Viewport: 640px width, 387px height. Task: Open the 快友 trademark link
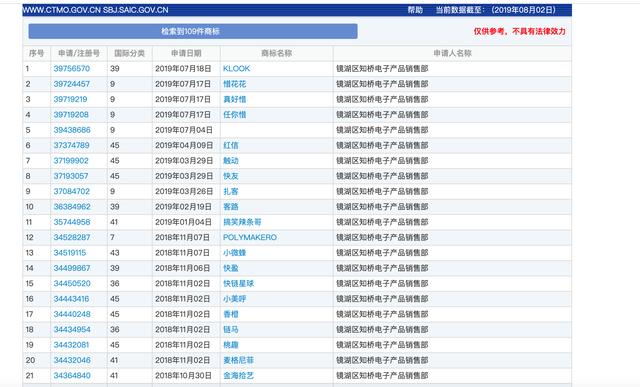(231, 176)
